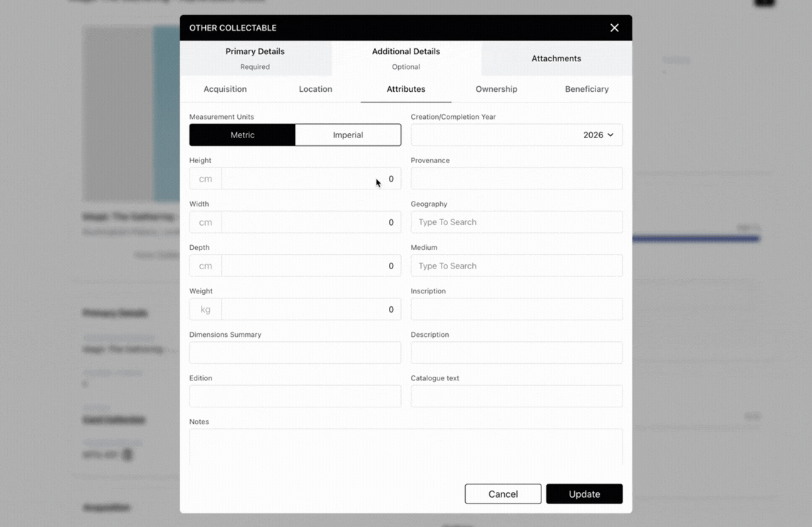Select the Location sub-tab

point(316,90)
